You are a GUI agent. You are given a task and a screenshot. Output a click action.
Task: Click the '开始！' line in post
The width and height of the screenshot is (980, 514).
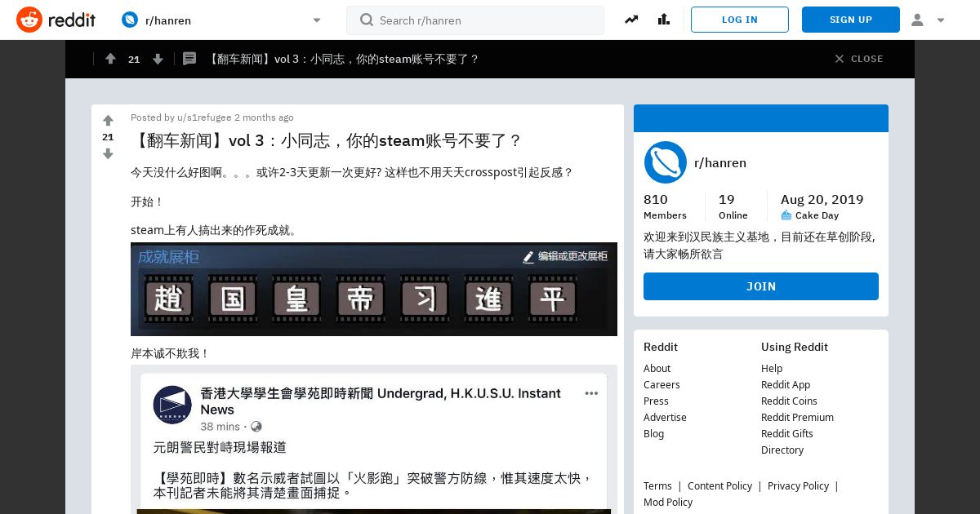(x=148, y=202)
